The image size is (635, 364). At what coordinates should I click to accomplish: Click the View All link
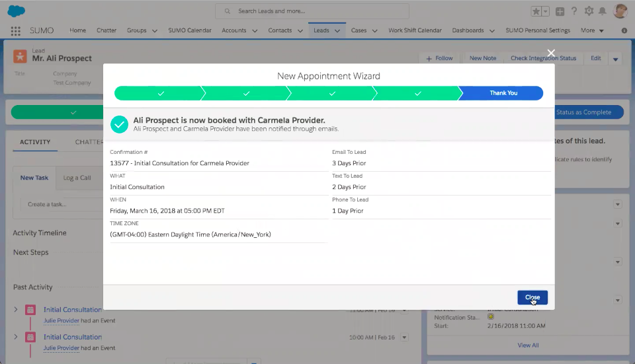528,345
